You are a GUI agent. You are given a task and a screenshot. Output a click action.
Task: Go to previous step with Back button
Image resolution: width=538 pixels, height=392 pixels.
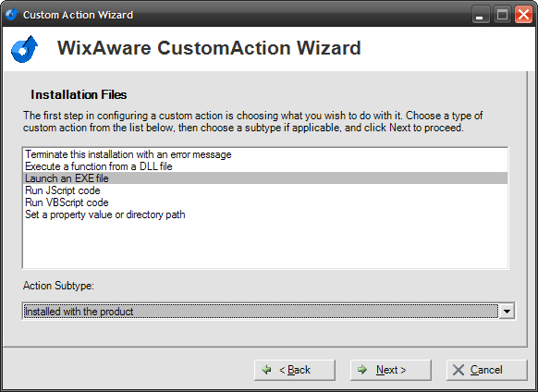point(294,370)
